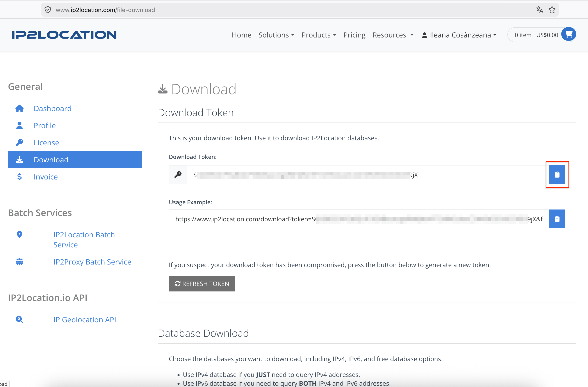This screenshot has height=387, width=588.
Task: Click the 'Batch Services' sidebar heading
Action: (40, 213)
